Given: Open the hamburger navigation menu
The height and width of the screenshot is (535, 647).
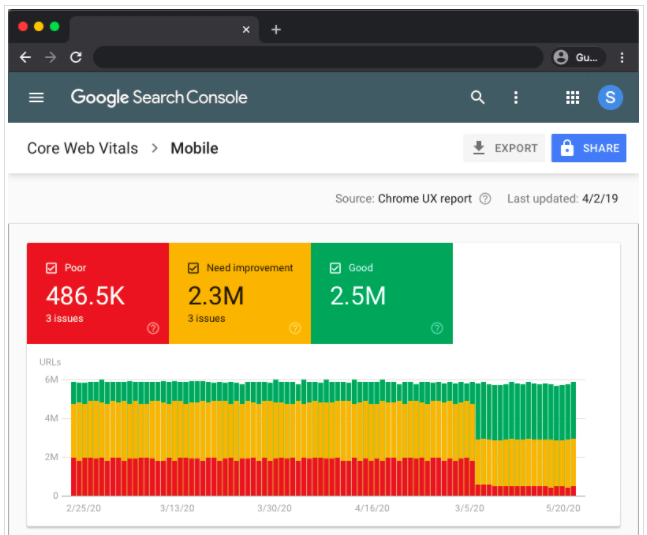Looking at the screenshot, I should point(37,98).
